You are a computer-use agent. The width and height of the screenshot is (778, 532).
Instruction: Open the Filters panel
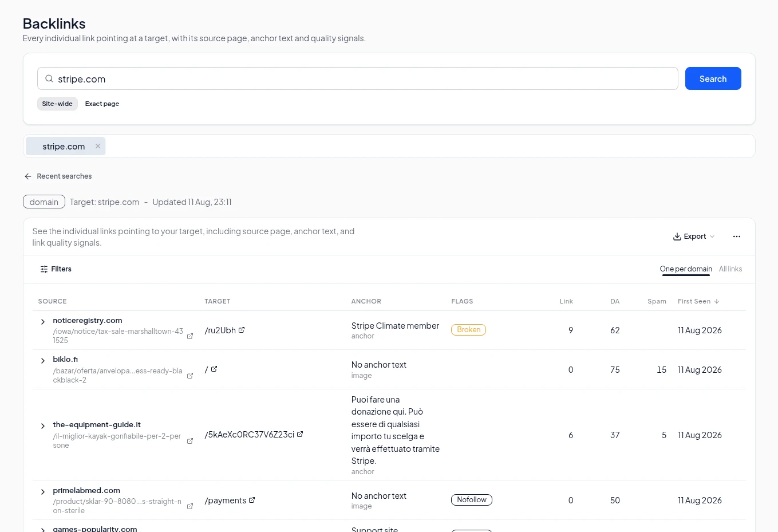(x=56, y=269)
